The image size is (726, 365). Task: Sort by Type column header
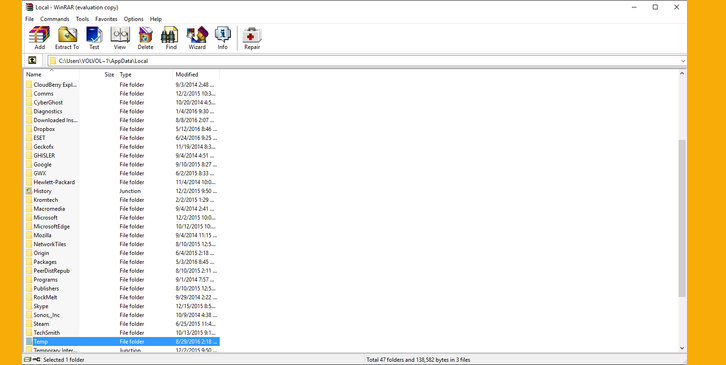[x=144, y=74]
